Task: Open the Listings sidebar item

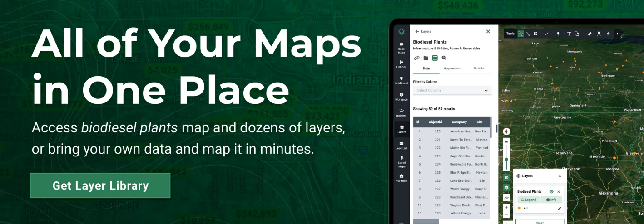Action: [x=401, y=64]
